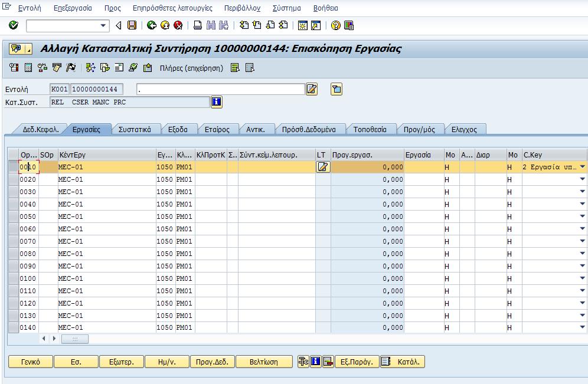Click the Εξ.Παράγ. button
Screen dimensions: 588x384
tap(357, 362)
